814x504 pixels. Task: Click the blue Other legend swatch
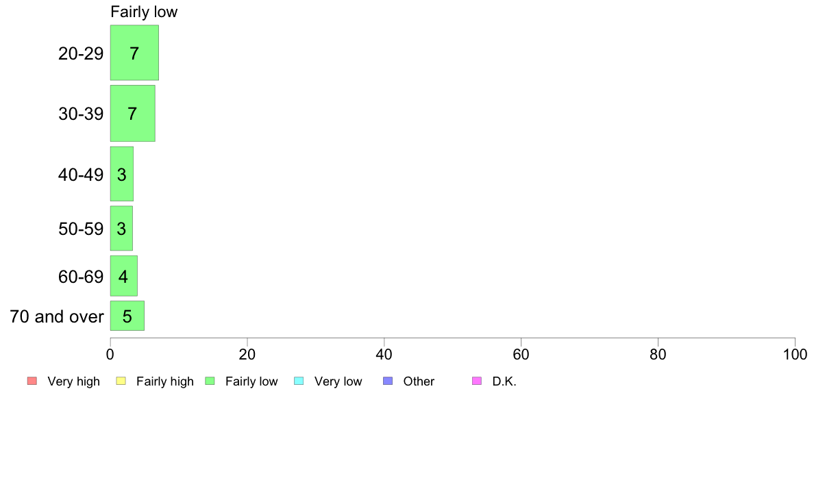click(388, 381)
